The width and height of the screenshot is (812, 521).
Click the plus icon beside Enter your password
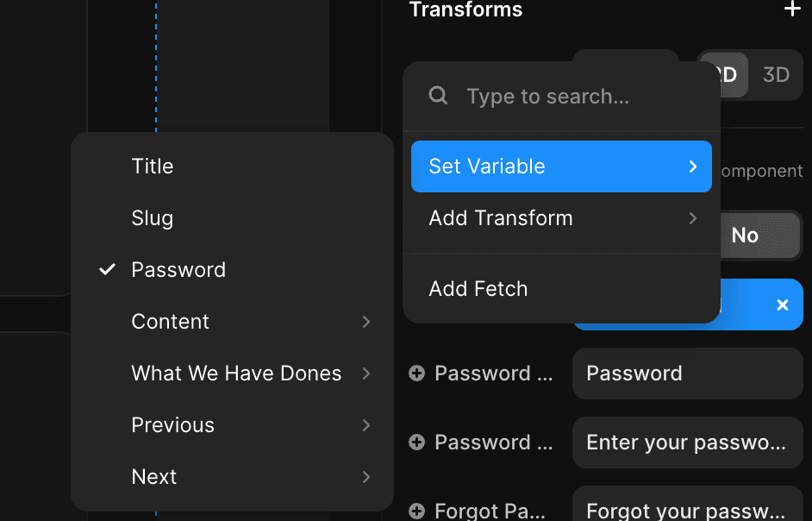click(x=417, y=443)
